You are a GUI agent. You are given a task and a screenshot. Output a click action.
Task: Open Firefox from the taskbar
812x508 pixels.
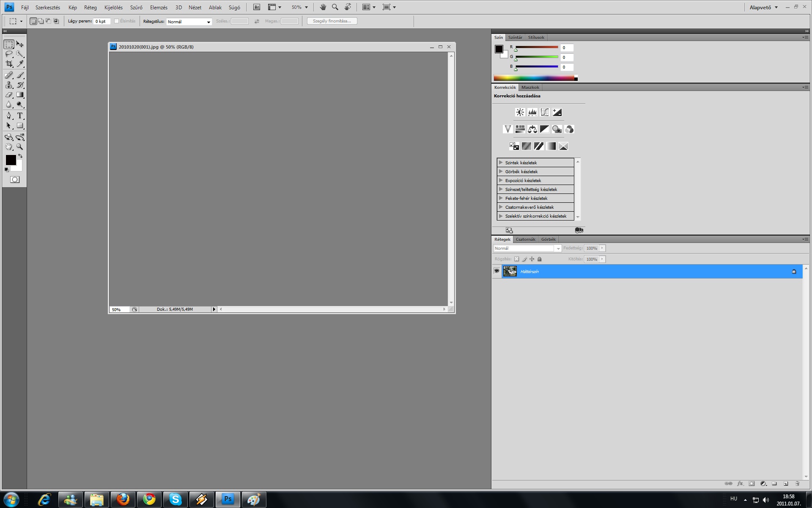pos(123,500)
